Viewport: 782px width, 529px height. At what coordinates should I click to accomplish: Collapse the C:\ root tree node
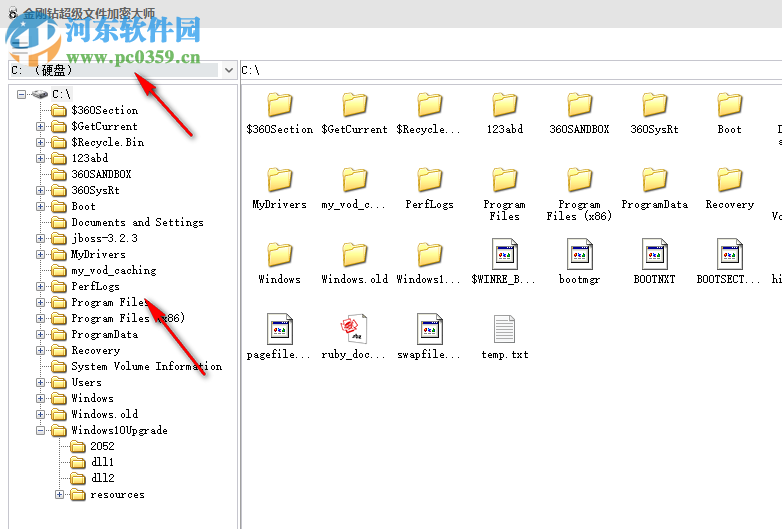(x=21, y=94)
